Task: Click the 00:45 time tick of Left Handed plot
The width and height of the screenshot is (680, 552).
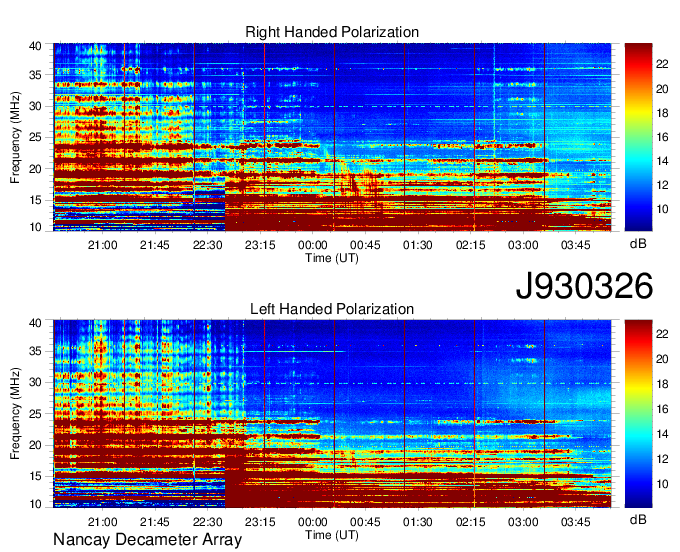Action: tap(365, 522)
